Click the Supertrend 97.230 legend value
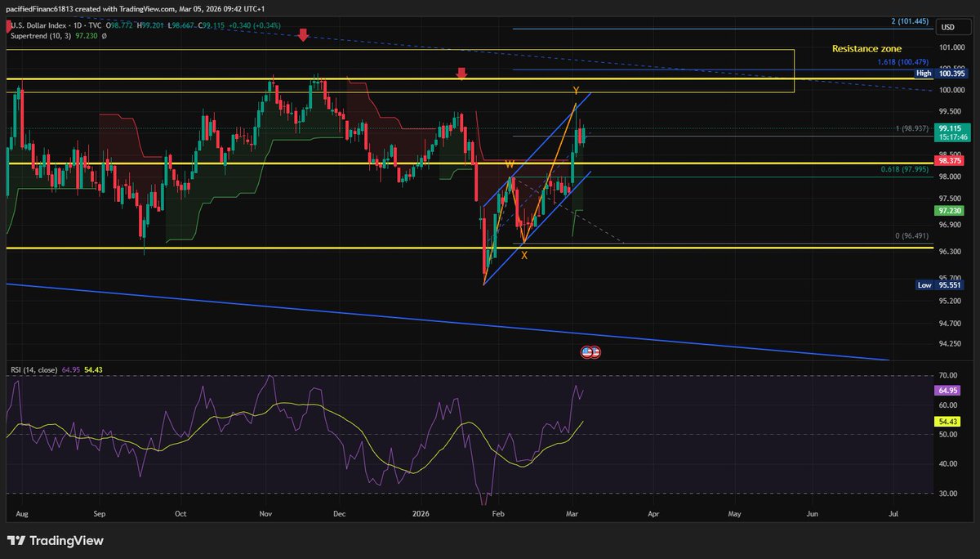Screen dimensions: 980x559 pos(85,37)
